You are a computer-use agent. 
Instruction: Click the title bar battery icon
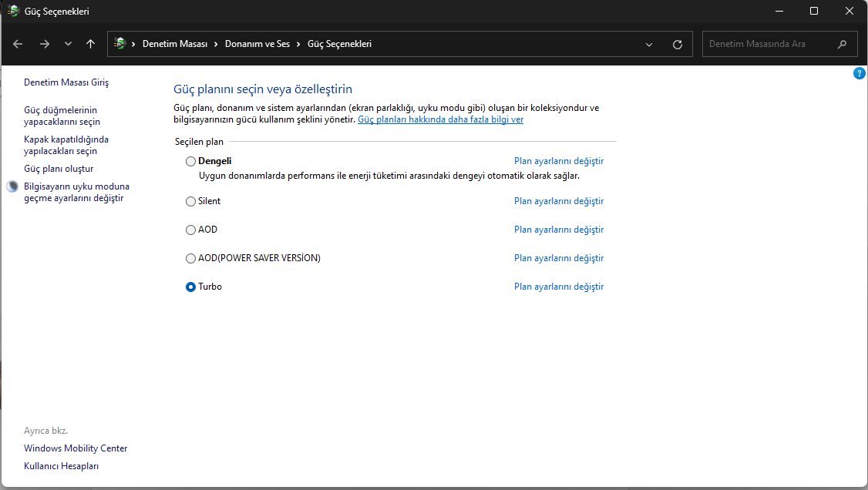coord(13,12)
